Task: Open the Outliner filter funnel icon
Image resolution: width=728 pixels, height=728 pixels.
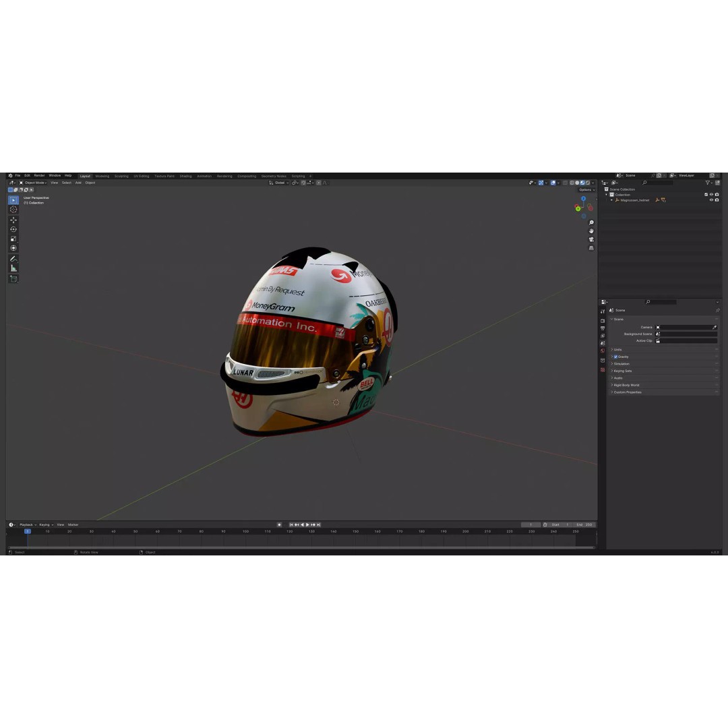Action: pos(708,183)
